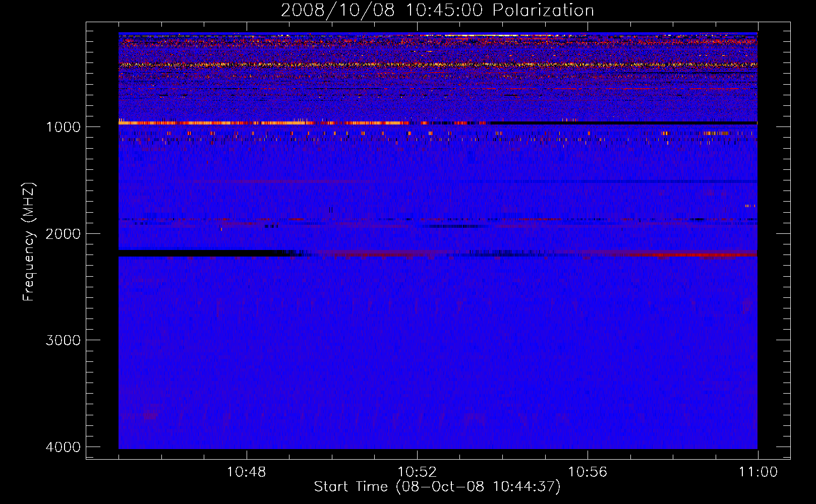Click the 'Frequency (MHZ)' axis label

point(29,242)
